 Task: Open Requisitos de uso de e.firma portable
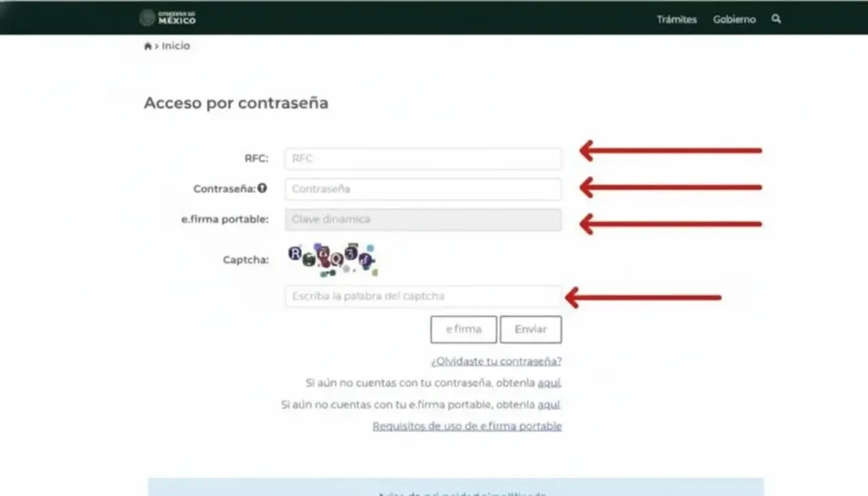coord(467,426)
